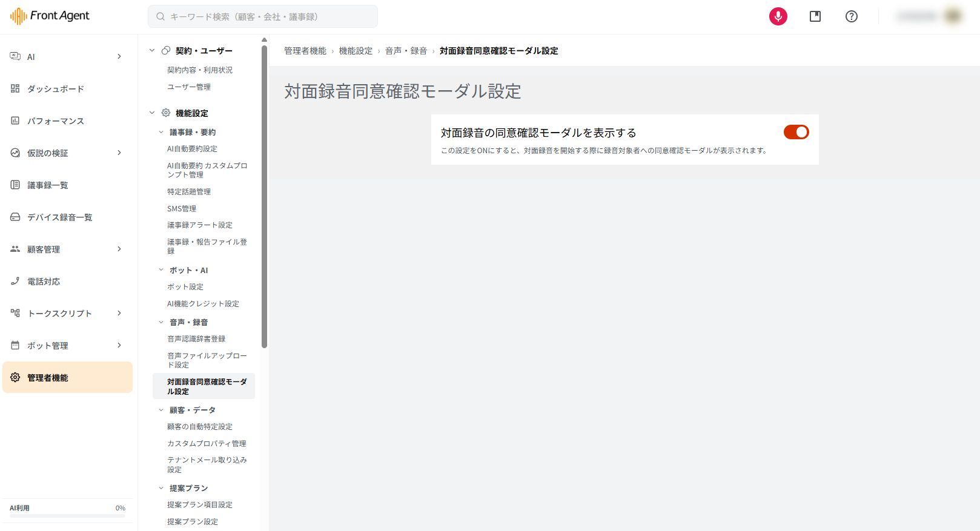Screen dimensions: 980x531
Task: Collapse the 音声・録音 group chevron
Action: click(x=161, y=322)
